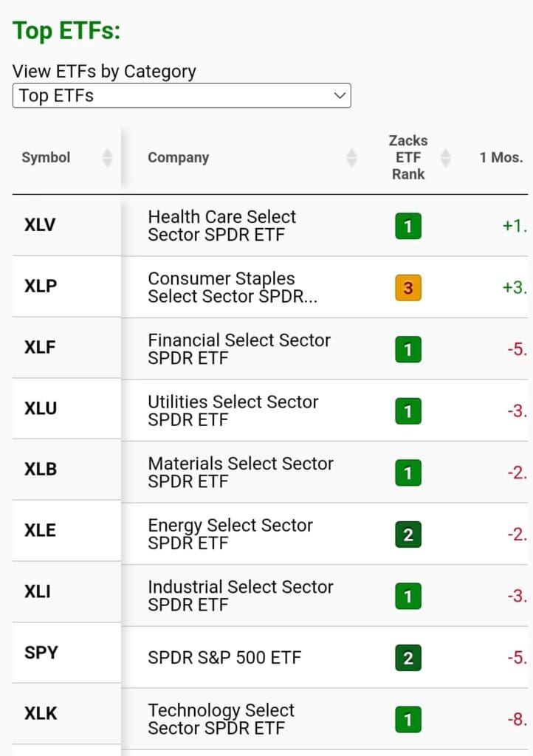Open the View ETFs by Category dropdown

181,95
